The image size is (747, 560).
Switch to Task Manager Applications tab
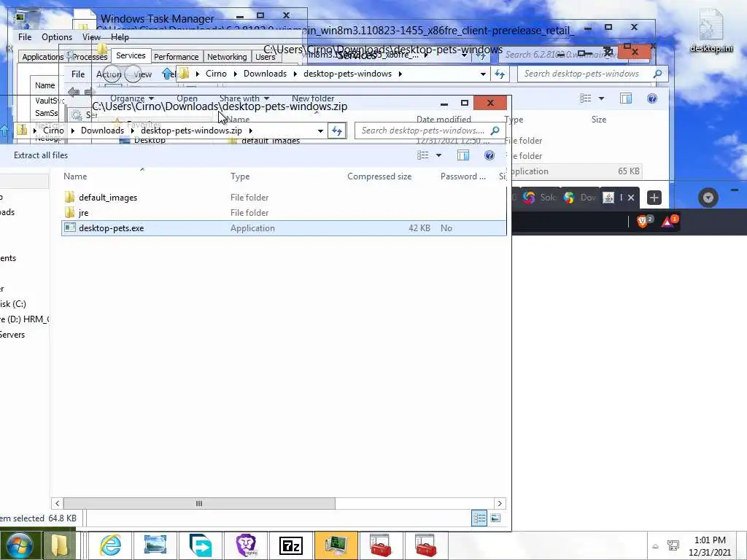pyautogui.click(x=42, y=57)
